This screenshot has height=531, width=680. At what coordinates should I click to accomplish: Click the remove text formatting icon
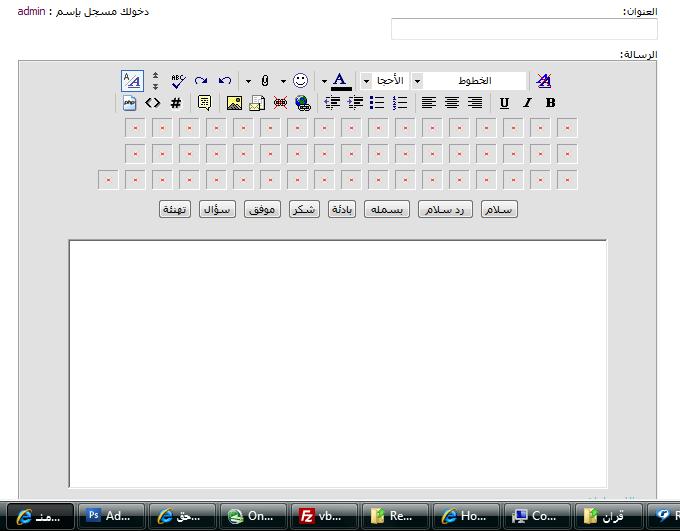(x=543, y=81)
